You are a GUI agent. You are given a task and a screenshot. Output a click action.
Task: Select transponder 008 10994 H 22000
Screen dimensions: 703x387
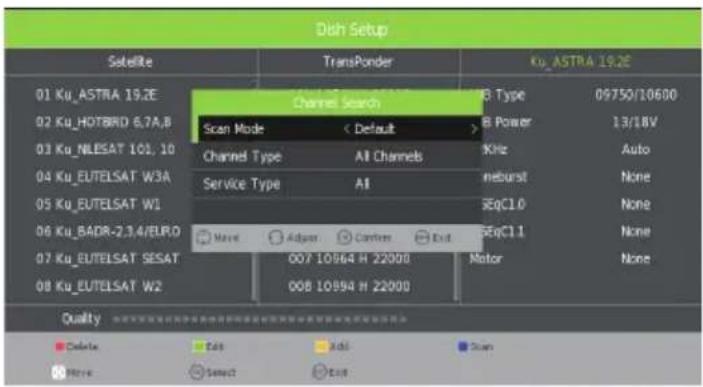click(x=349, y=286)
